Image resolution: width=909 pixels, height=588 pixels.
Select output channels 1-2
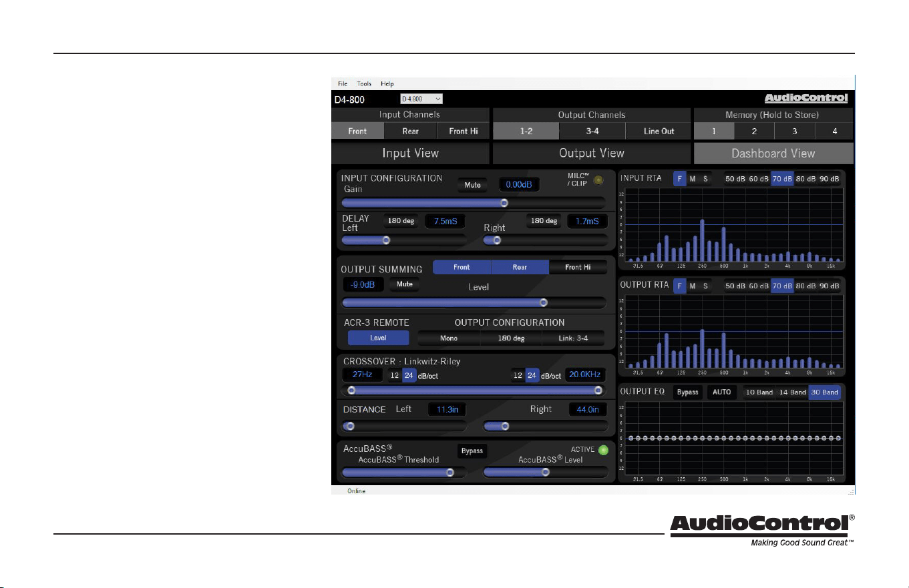[526, 131]
